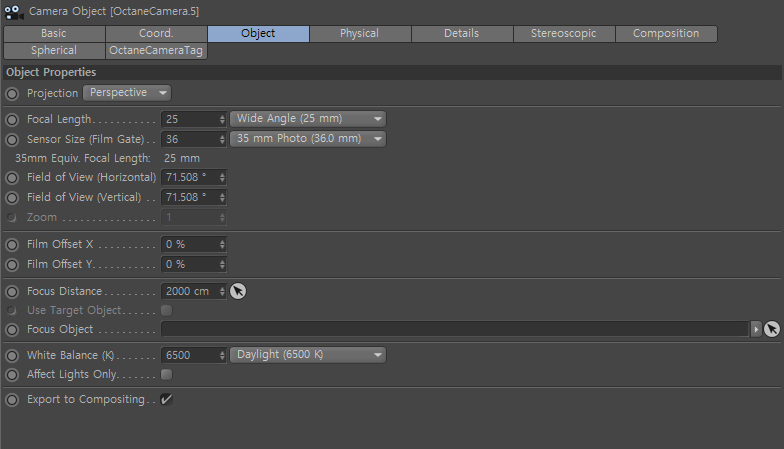Viewport: 784px width, 449px height.
Task: Open the Projection Perspective dropdown
Action: click(x=127, y=93)
